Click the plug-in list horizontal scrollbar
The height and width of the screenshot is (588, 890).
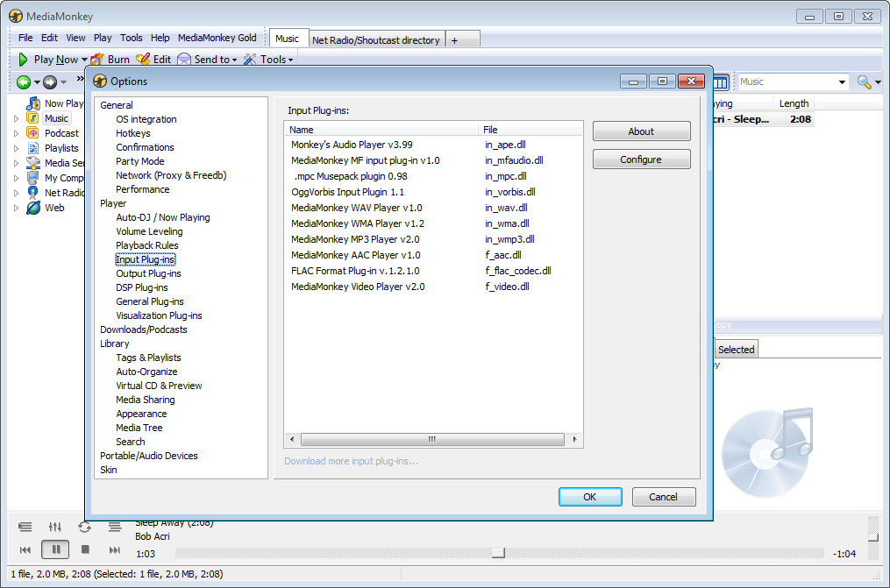[x=432, y=439]
